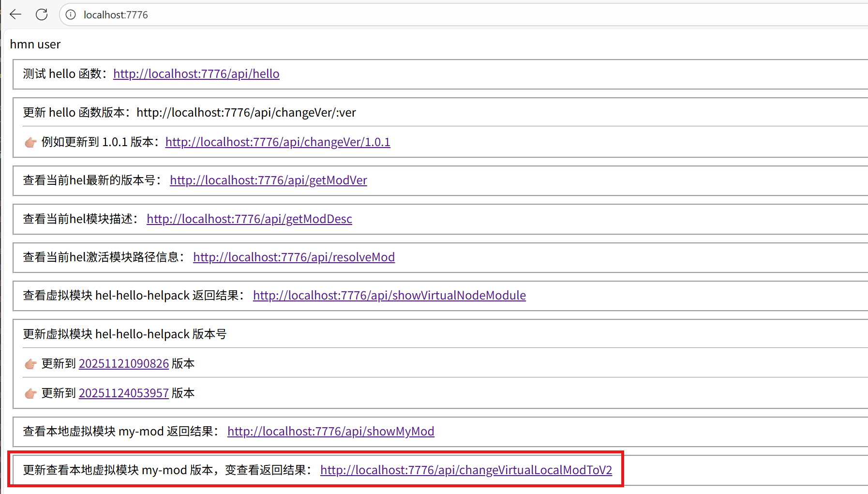Click pointing hand emoji beside 20251121090826
Viewport: 868px width, 494px height.
30,364
